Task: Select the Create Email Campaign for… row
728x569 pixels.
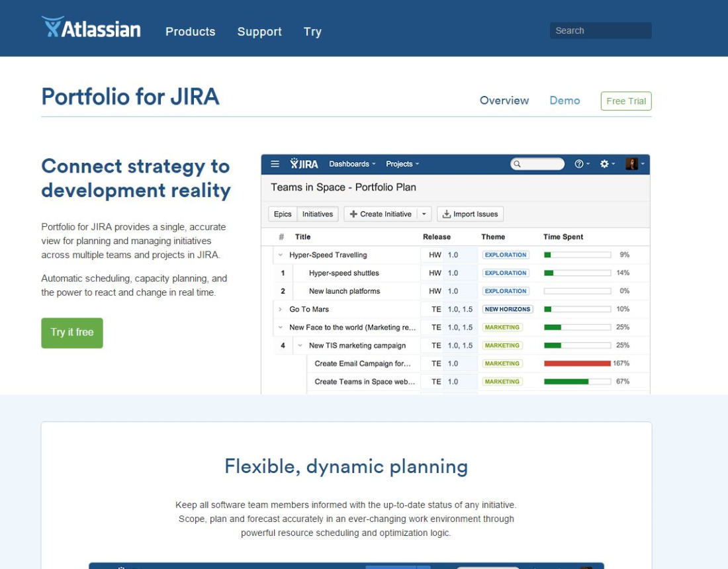Action: coord(363,363)
